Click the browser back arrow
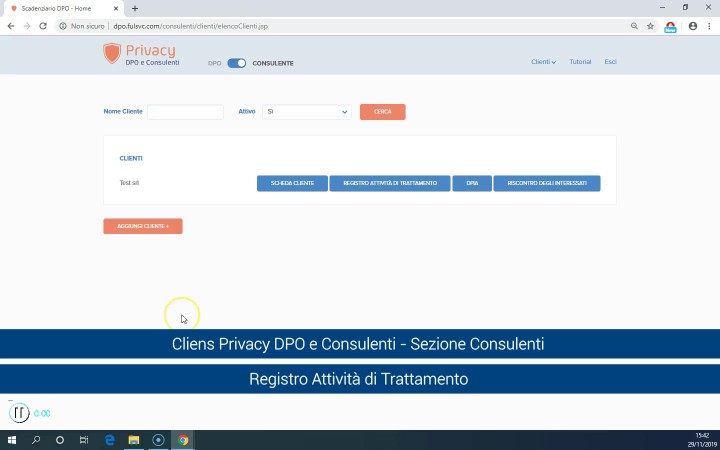The width and height of the screenshot is (720, 450). 11,26
